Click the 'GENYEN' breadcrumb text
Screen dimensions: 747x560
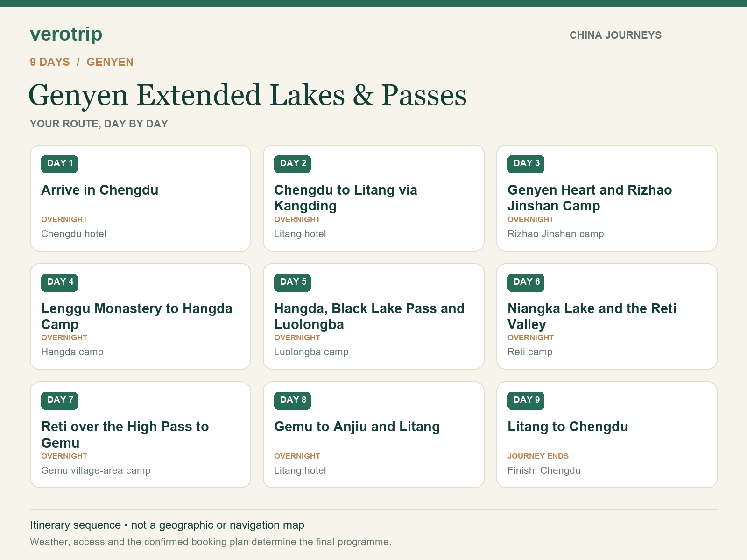(x=110, y=62)
